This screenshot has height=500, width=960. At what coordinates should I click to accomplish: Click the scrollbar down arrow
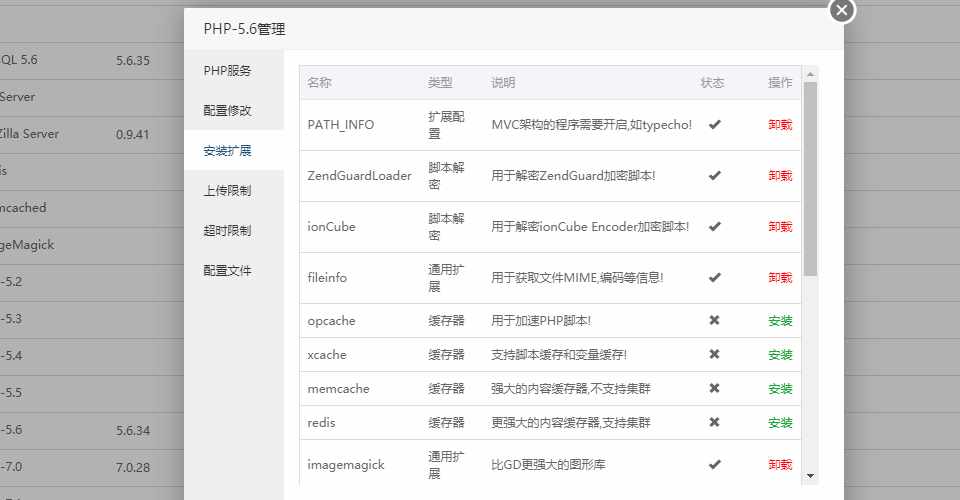click(810, 476)
